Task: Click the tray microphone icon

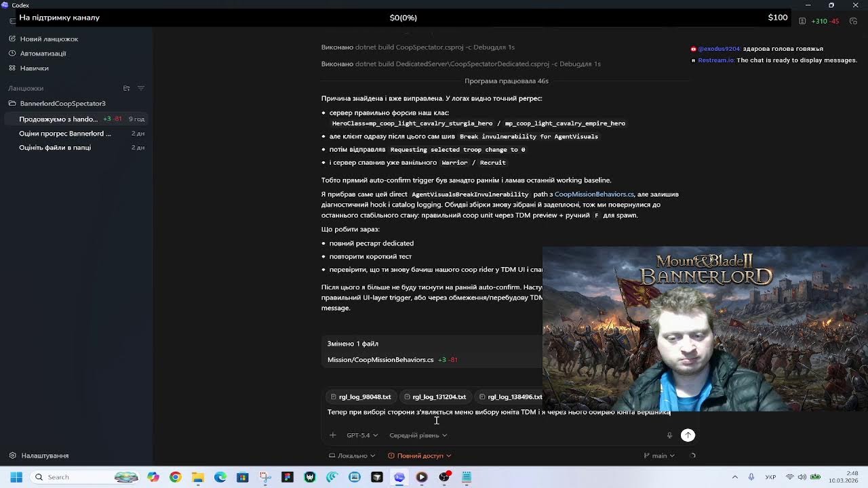Action: 751,477
